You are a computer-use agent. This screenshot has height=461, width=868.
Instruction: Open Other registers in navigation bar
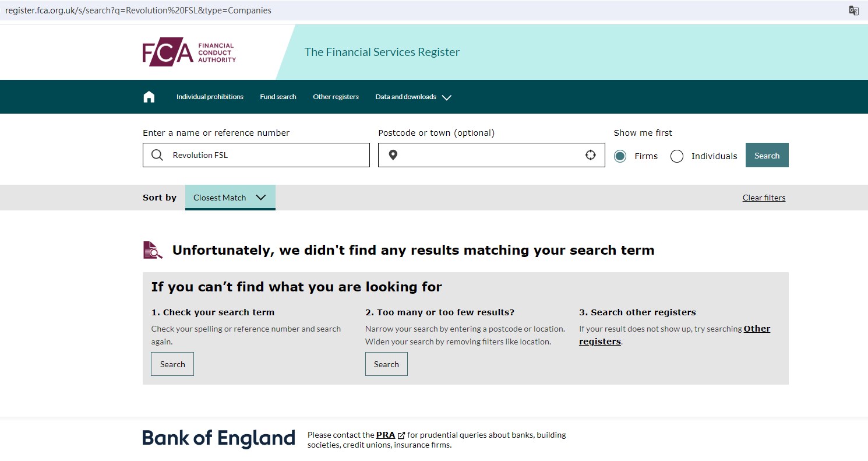336,97
